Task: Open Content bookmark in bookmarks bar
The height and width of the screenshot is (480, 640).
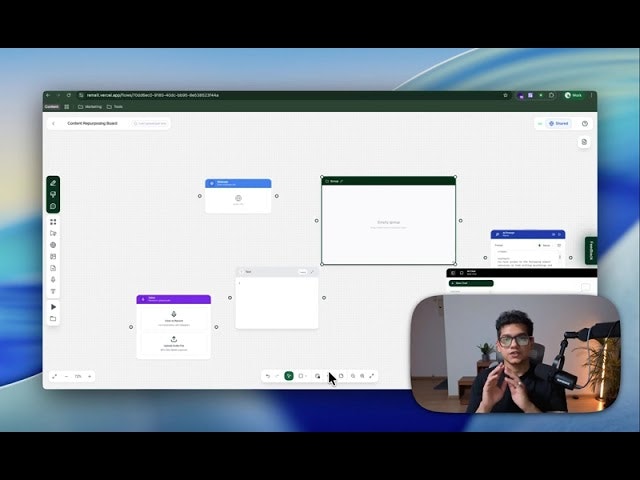Action: (x=51, y=107)
